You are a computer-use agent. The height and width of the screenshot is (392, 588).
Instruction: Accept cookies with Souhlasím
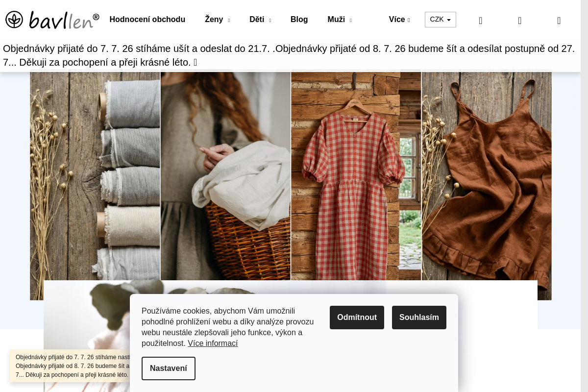419,318
